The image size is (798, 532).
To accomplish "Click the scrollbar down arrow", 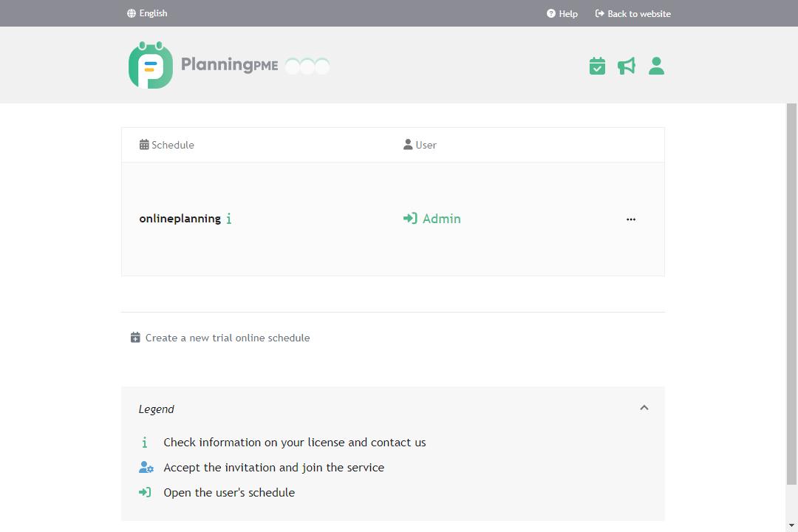I will [791, 525].
